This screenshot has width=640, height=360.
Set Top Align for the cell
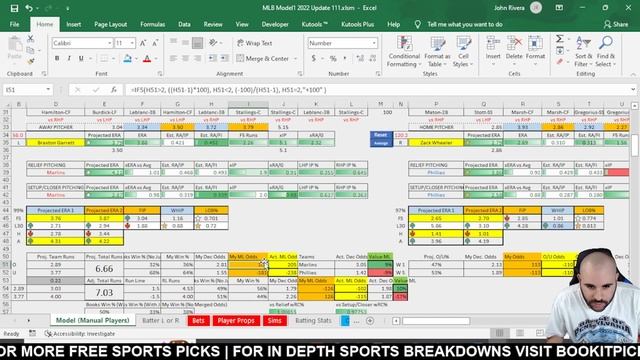coord(173,43)
